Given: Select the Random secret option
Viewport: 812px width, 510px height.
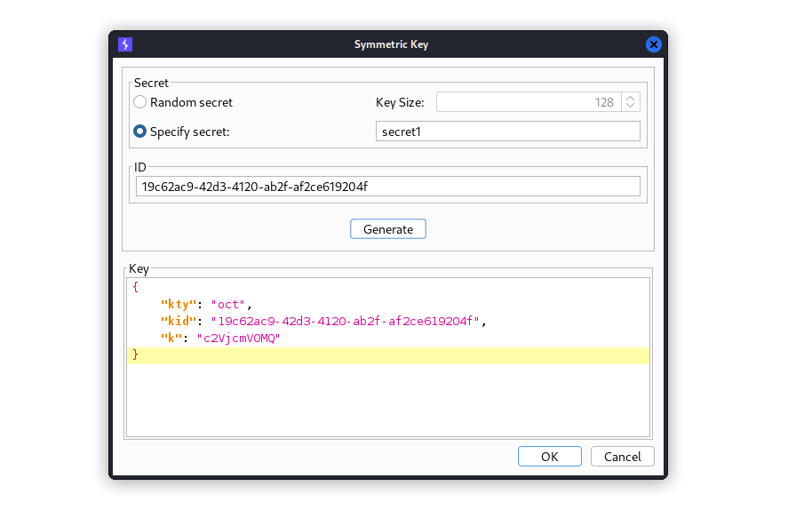Looking at the screenshot, I should pyautogui.click(x=139, y=102).
